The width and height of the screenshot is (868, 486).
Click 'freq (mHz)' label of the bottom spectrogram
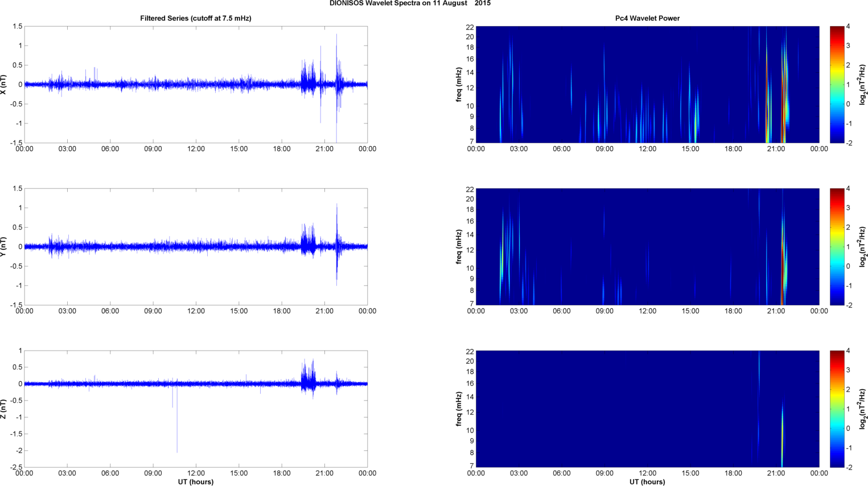pos(459,409)
